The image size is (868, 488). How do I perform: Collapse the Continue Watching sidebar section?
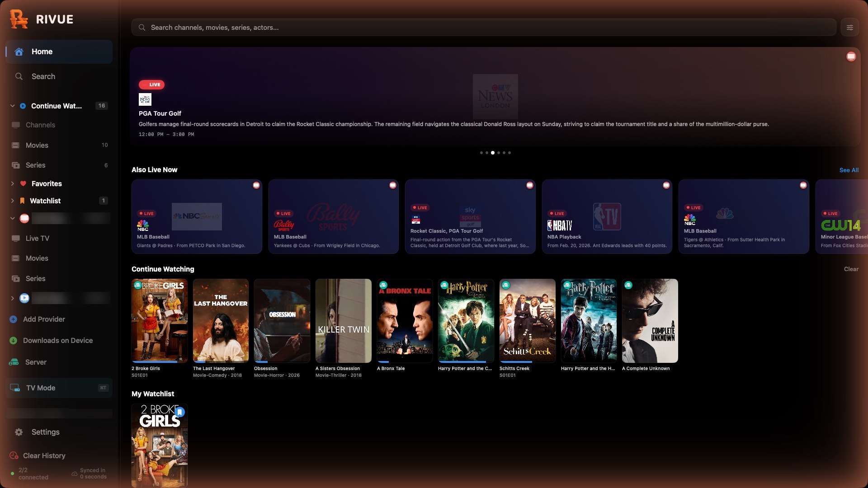click(13, 106)
